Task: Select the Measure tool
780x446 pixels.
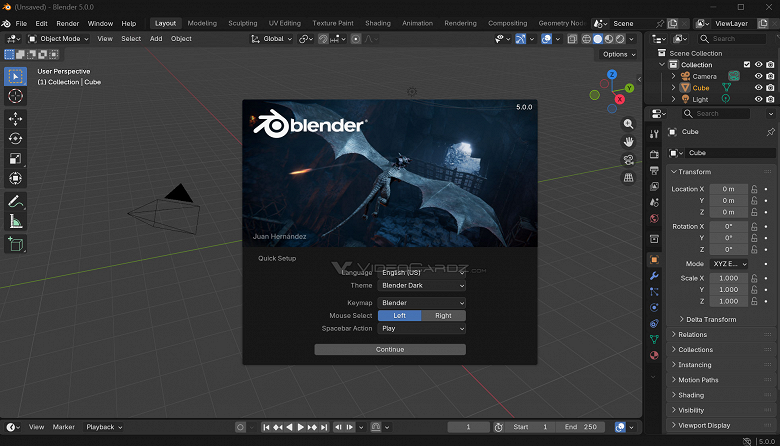Action: coord(15,222)
